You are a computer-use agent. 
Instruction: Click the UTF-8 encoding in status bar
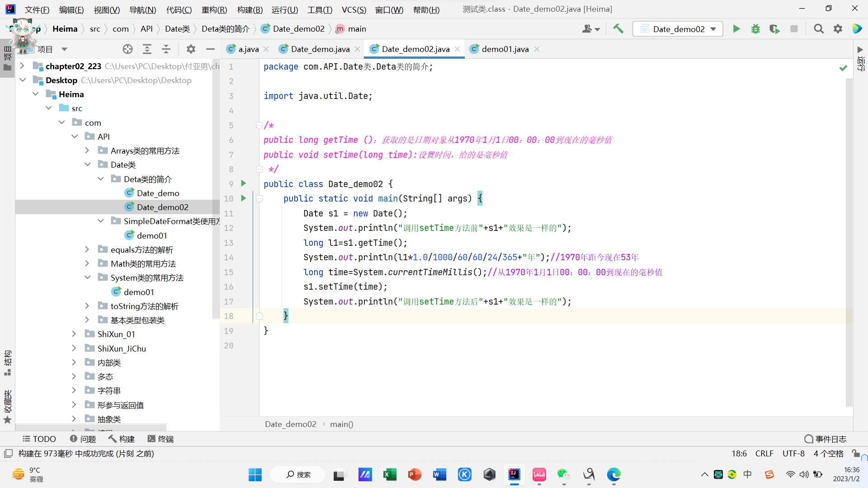point(793,453)
